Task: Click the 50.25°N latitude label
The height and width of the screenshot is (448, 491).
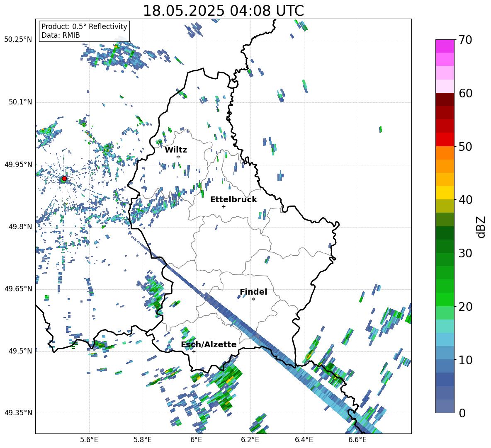Action: pos(18,40)
